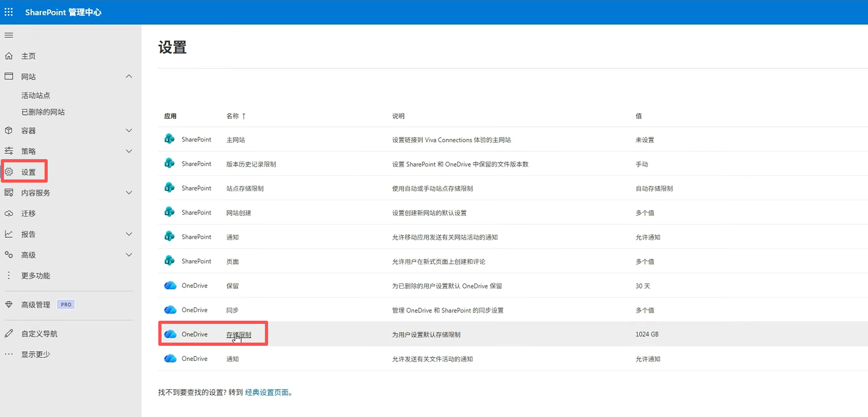This screenshot has height=417, width=868.
Task: Expand the 容器 section chevron
Action: pos(129,130)
